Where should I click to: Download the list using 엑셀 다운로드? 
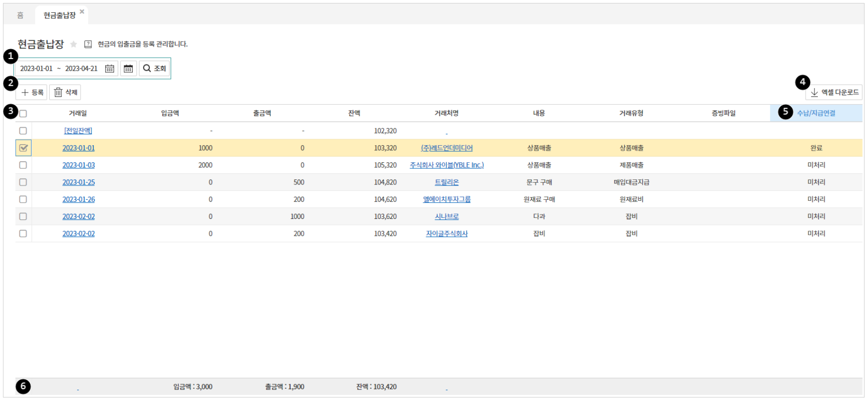pyautogui.click(x=834, y=92)
